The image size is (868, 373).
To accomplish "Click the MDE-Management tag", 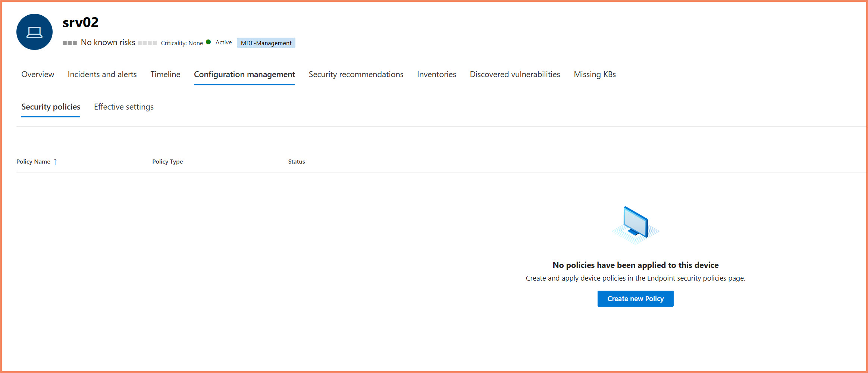I will 266,43.
